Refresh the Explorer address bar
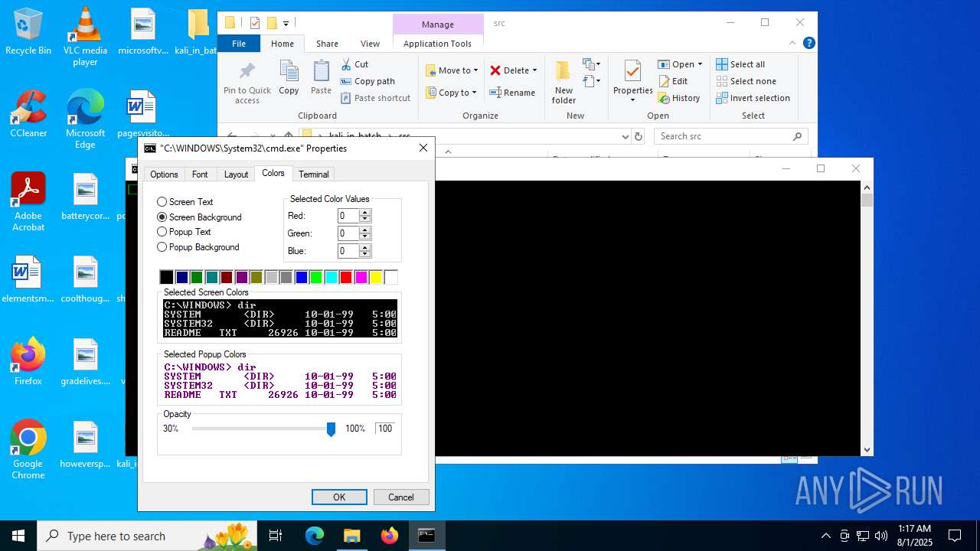Screen dimensions: 980x551 click(x=639, y=136)
